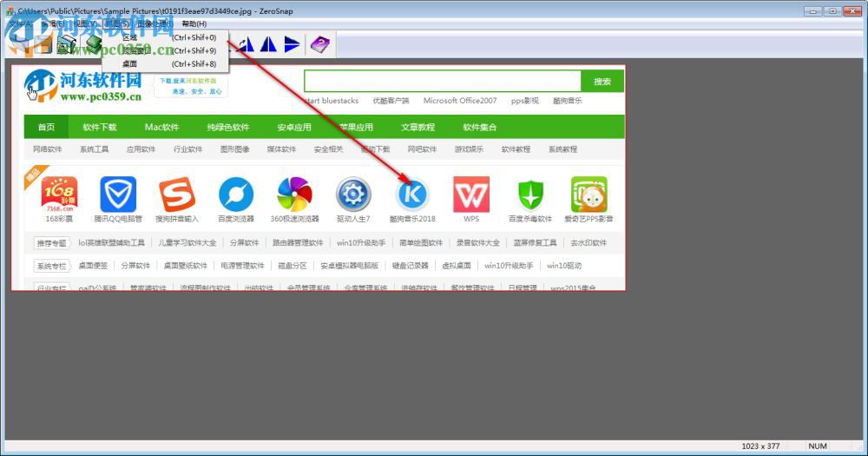
Task: Open the 抓图(S) capture menu
Action: coord(117,23)
